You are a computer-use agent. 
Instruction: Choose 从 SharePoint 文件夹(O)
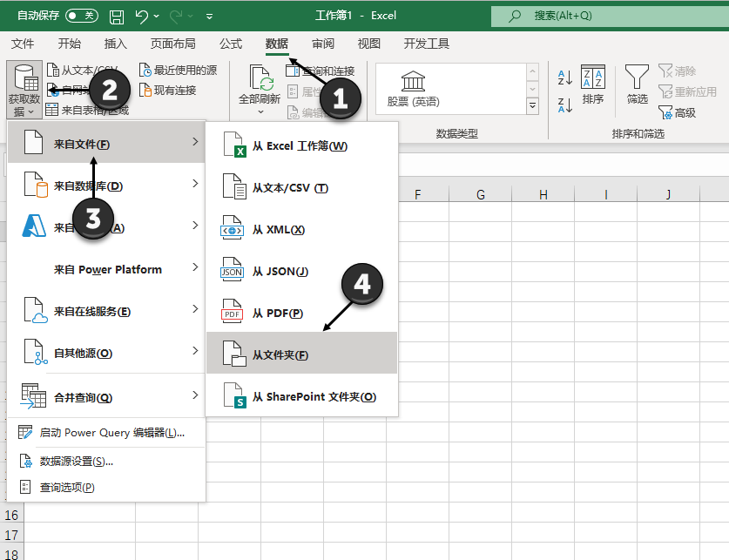tap(301, 396)
